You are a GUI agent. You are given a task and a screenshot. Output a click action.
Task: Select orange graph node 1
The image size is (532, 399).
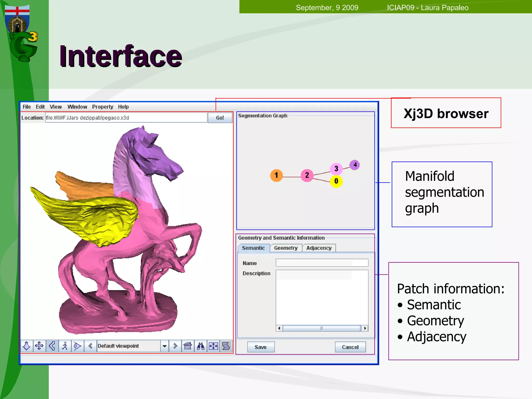[x=276, y=176]
